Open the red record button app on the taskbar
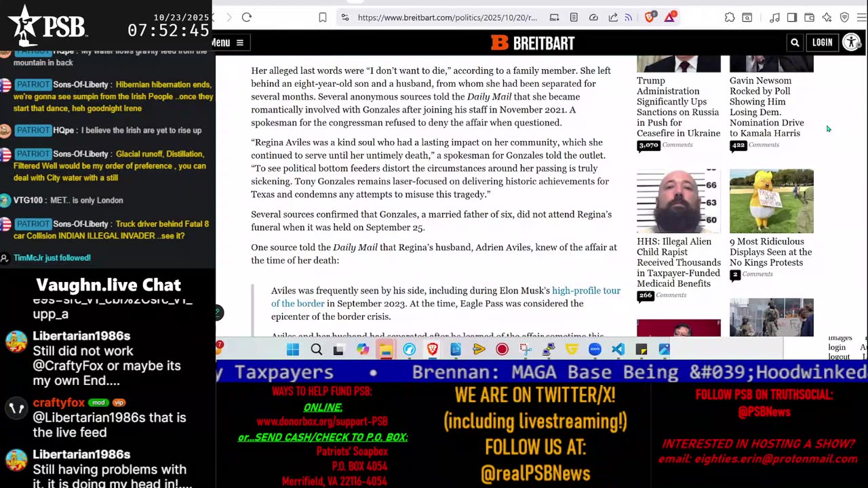Screen dimensions: 868x488 [502, 350]
